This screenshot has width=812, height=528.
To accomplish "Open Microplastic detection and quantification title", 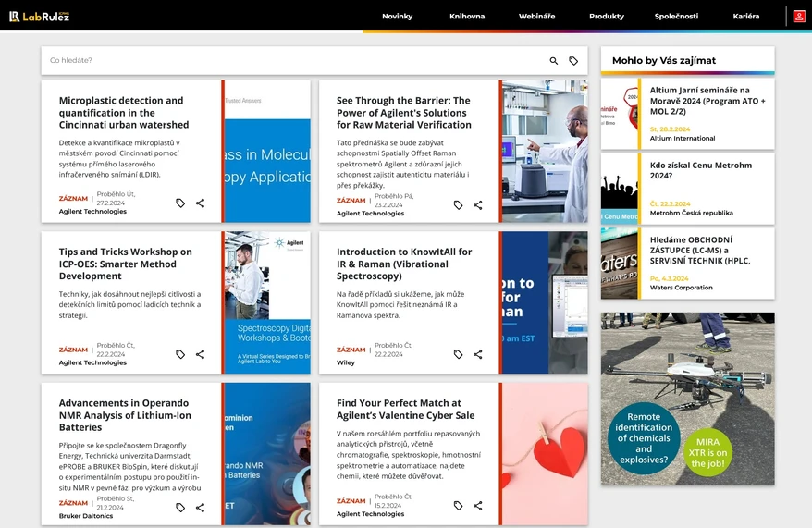I will [124, 112].
